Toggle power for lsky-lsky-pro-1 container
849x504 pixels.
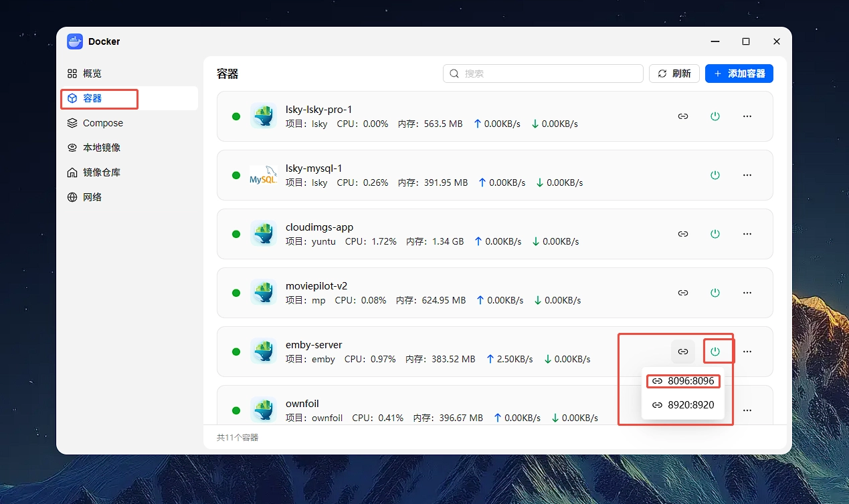[x=715, y=116]
